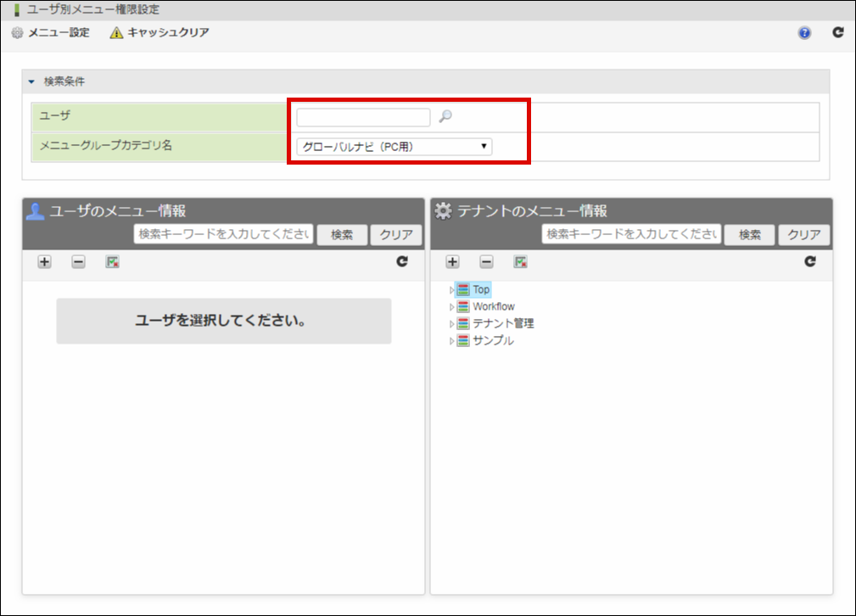
Task: Click the magnifier icon to search for a user
Action: coord(445,115)
